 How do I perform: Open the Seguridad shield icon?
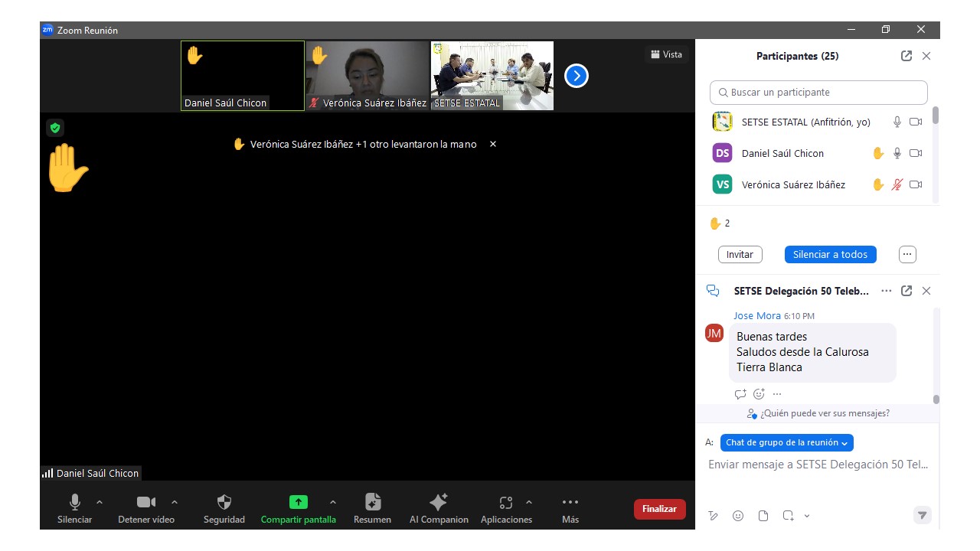tap(224, 503)
